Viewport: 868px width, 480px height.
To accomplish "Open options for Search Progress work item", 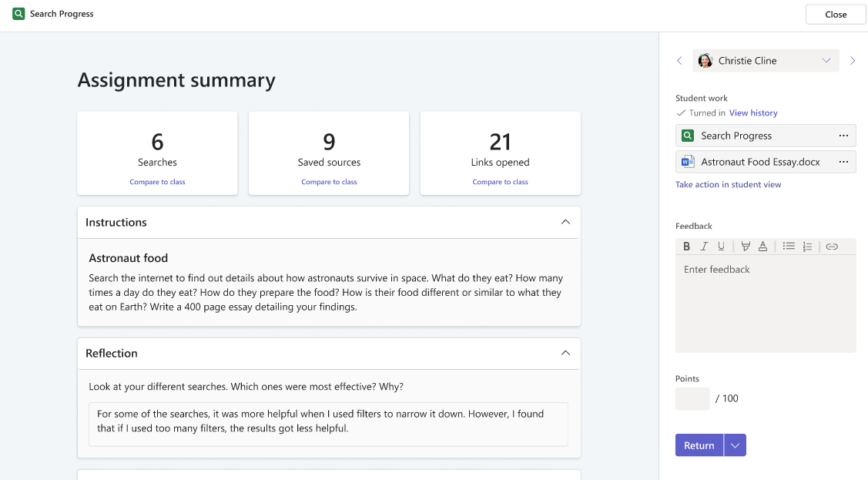I will [x=845, y=135].
